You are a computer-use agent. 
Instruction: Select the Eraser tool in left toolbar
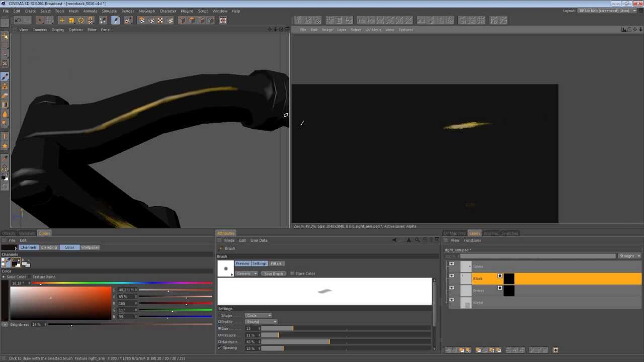pyautogui.click(x=5, y=96)
